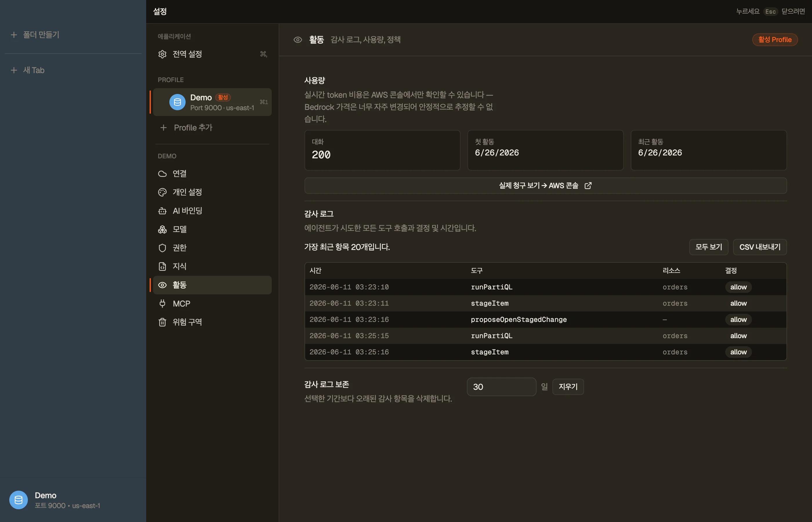
Task: Click the Demo profile database avatar in sidebar list
Action: (x=177, y=102)
